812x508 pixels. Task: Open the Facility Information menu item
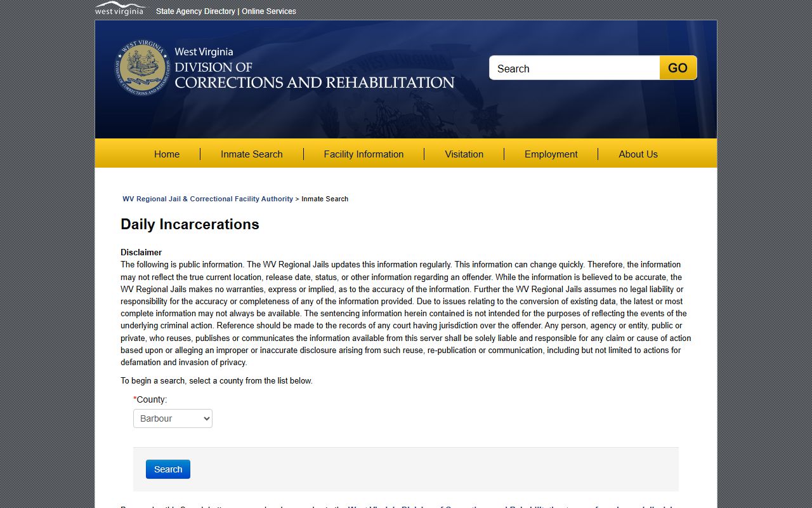tap(363, 154)
